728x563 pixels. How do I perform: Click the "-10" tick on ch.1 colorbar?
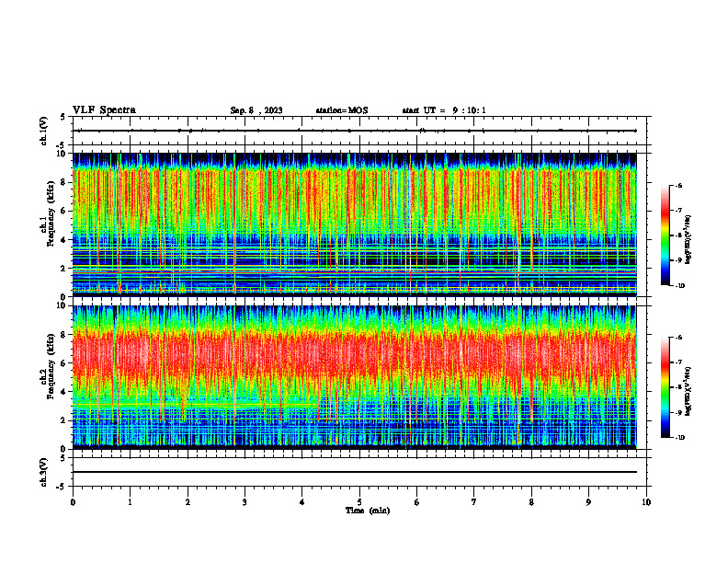click(679, 286)
